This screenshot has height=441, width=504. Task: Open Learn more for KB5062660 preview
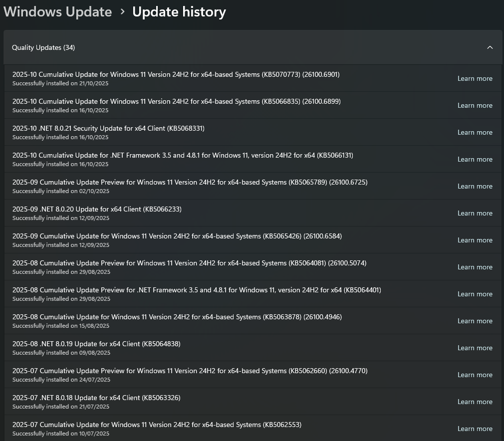(x=475, y=375)
